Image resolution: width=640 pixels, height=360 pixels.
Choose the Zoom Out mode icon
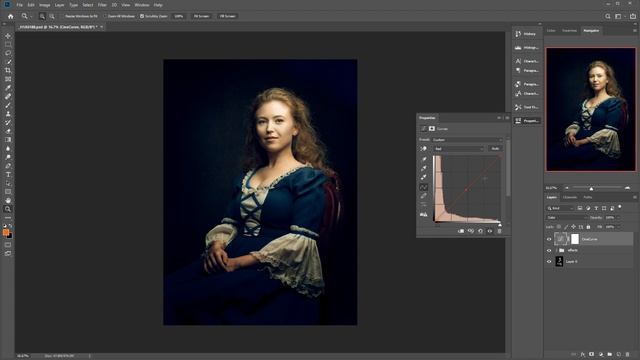[52, 16]
